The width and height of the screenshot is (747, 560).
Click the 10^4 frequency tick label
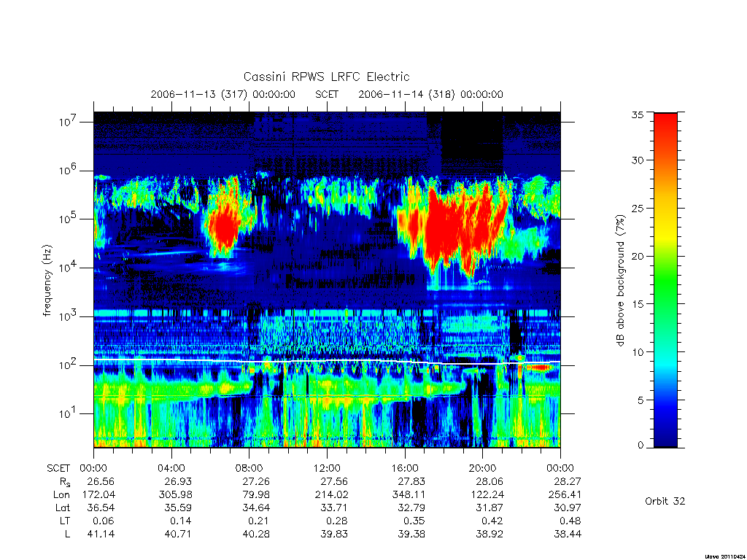coord(69,267)
